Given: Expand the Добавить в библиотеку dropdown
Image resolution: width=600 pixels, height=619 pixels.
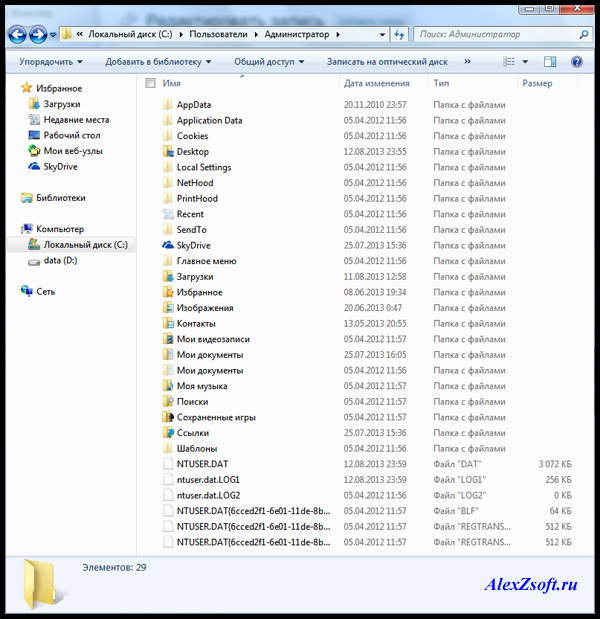Looking at the screenshot, I should pos(159,61).
